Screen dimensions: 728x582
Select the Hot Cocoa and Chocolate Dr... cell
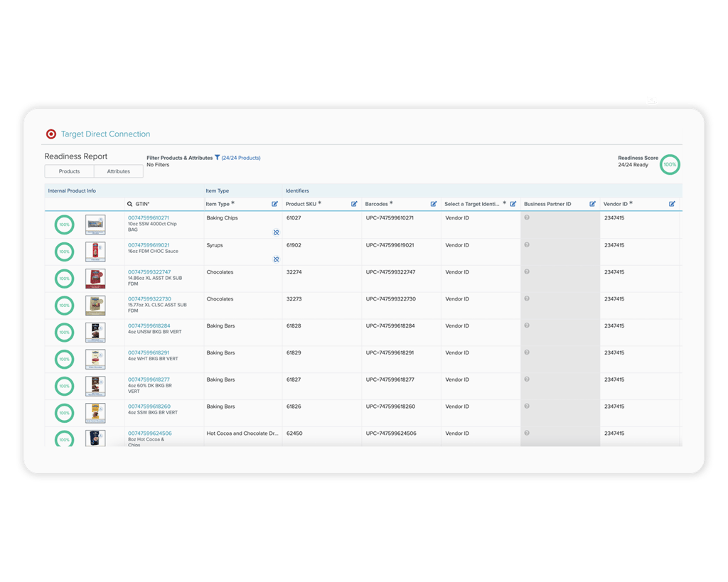point(243,437)
